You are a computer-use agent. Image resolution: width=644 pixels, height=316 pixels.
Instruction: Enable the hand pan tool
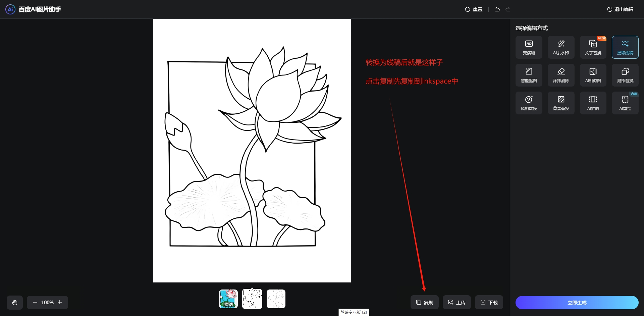tap(15, 303)
